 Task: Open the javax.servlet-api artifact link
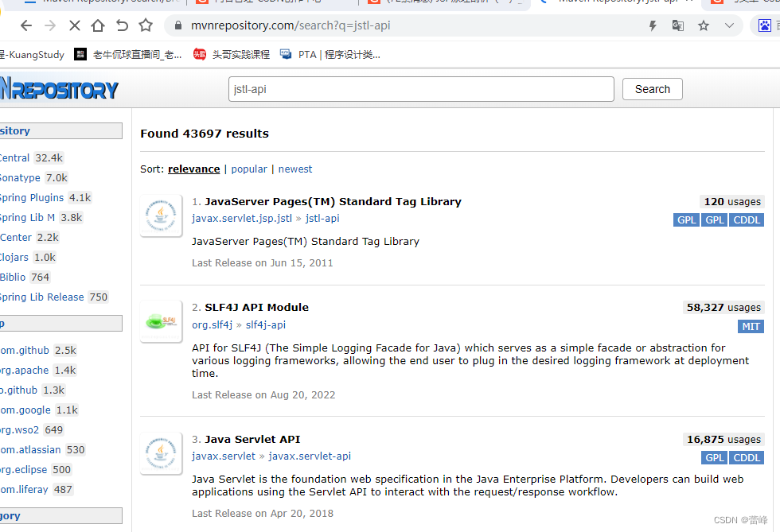click(310, 456)
